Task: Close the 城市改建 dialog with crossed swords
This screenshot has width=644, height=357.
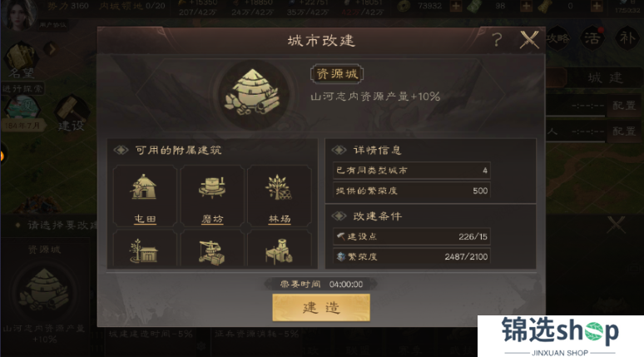Action: (529, 40)
